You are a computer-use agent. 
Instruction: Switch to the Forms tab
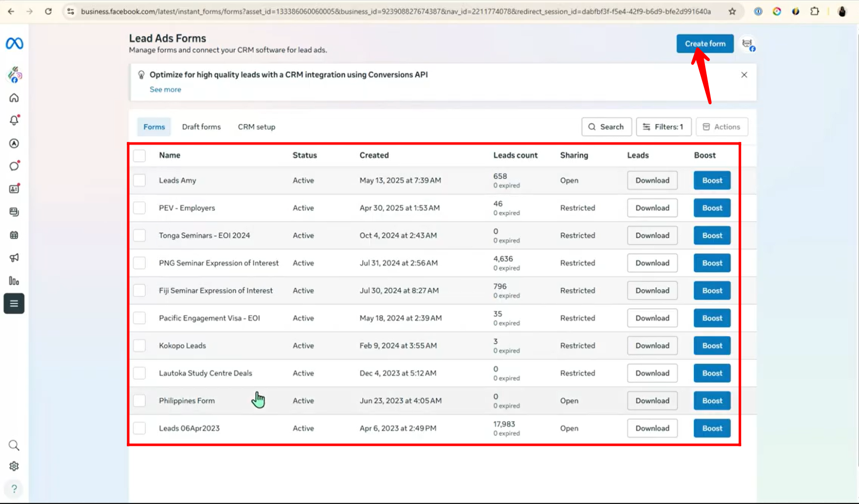coord(154,127)
